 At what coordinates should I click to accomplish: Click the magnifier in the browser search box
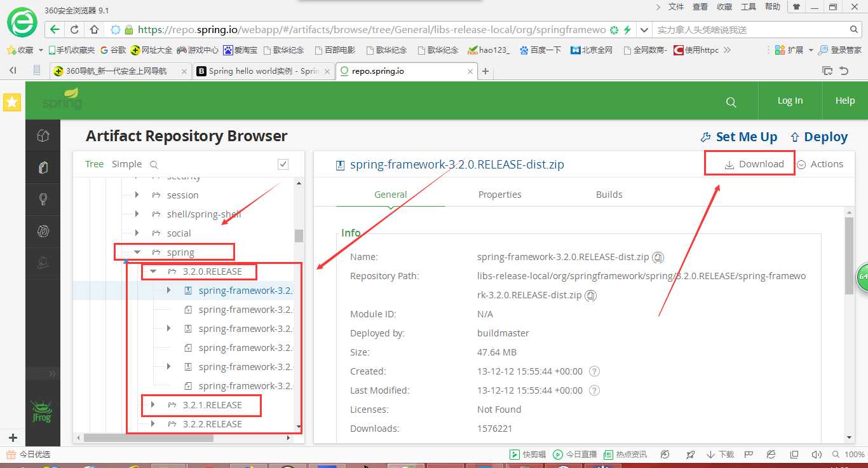point(855,29)
